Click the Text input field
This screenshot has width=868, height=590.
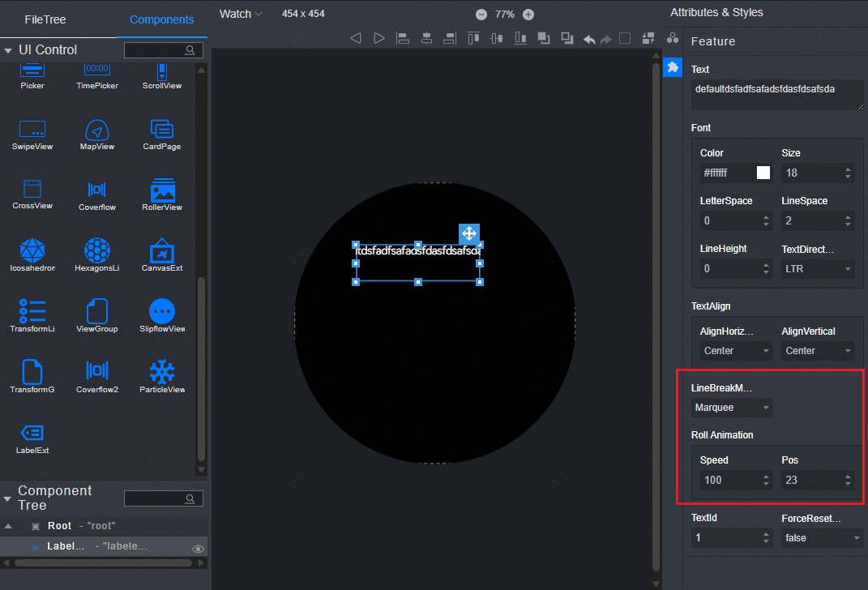click(x=776, y=94)
